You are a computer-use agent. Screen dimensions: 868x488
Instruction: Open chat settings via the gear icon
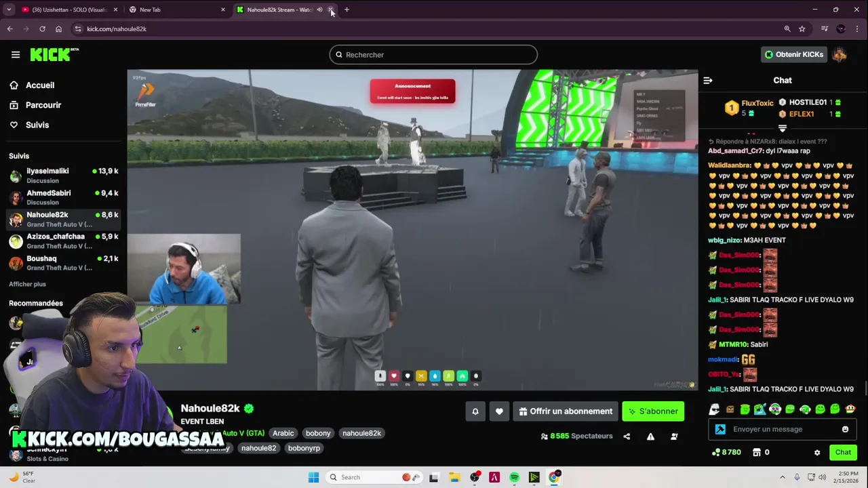coord(817,453)
